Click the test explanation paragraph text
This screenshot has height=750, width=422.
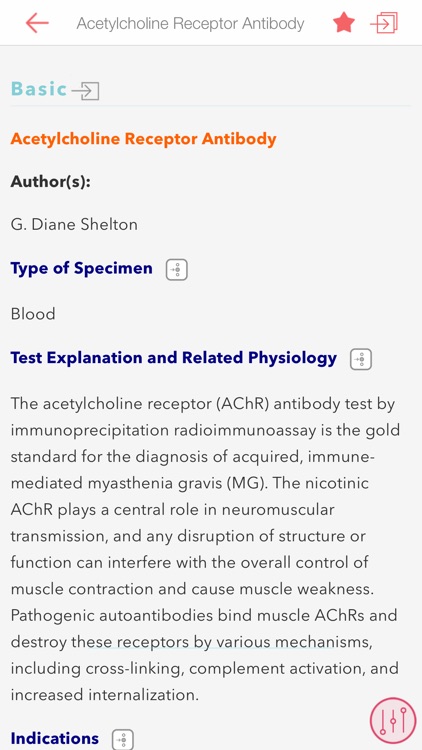pyautogui.click(x=205, y=549)
